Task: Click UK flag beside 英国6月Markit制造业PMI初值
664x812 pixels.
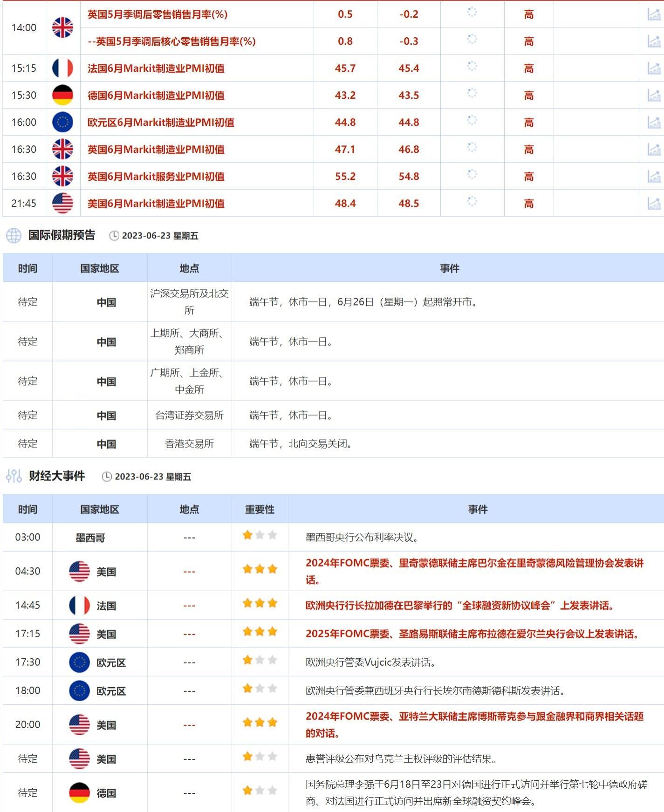Action: click(x=62, y=149)
